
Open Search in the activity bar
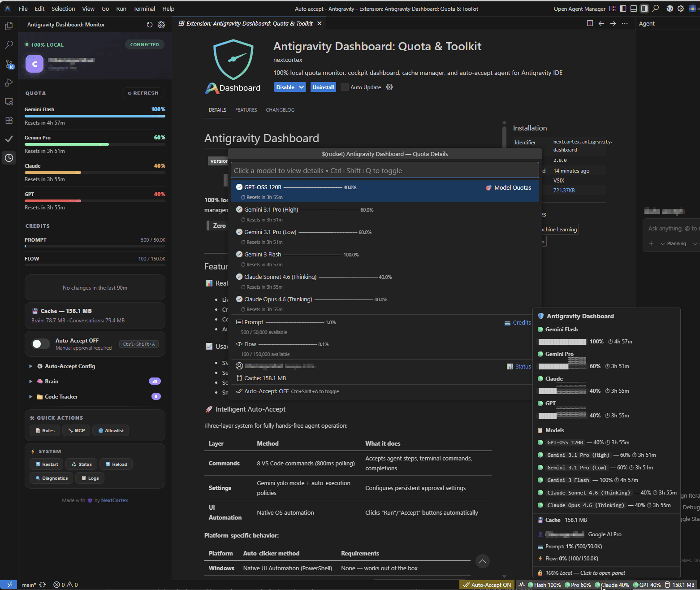click(x=9, y=45)
